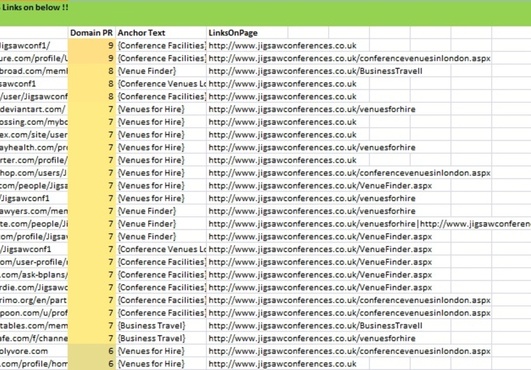531x370 pixels.
Task: Select the cell containing "hop.com/users/J"
Action: [34, 173]
